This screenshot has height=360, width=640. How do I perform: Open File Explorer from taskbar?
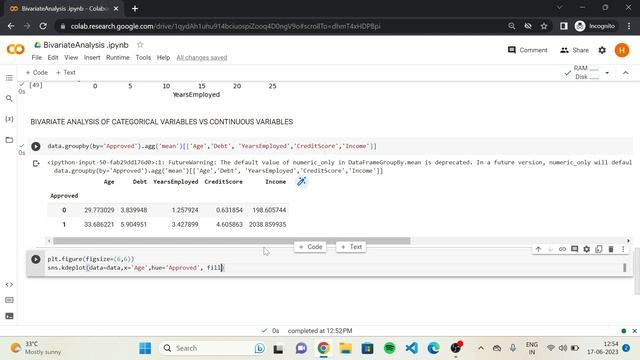[346, 348]
